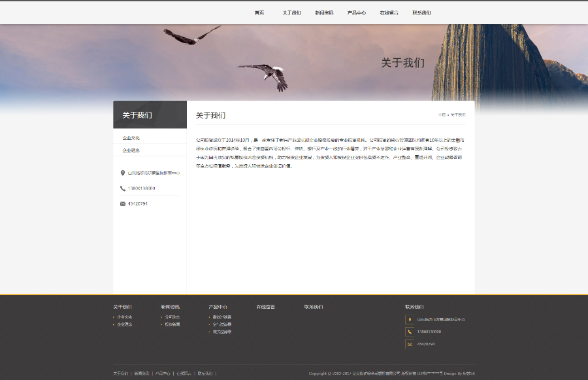Click 在线留言 in the bottom footer bar
The height and width of the screenshot is (380, 588).
pyautogui.click(x=184, y=373)
